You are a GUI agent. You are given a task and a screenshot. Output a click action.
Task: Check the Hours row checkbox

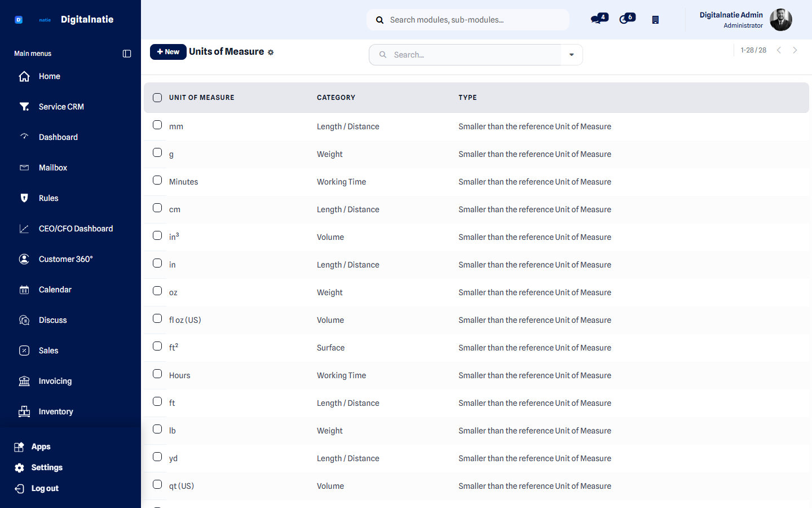157,374
